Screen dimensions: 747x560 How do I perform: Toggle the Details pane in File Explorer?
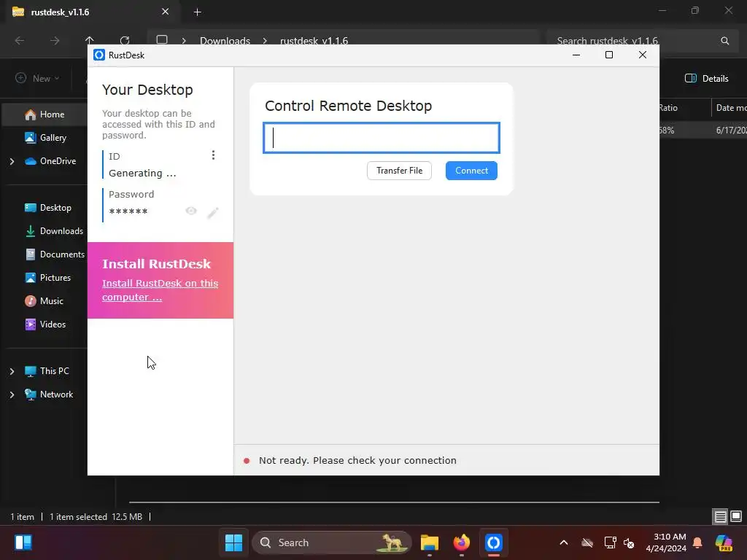pos(706,79)
